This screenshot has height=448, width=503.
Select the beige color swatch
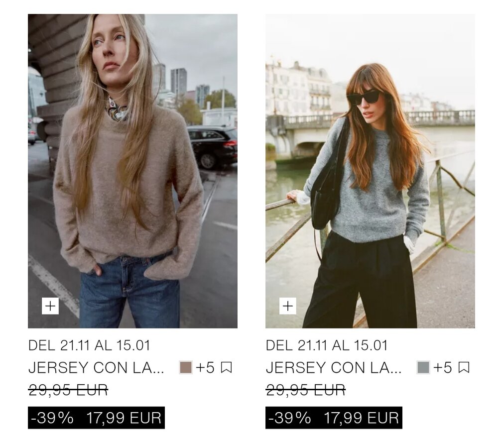[x=186, y=367]
